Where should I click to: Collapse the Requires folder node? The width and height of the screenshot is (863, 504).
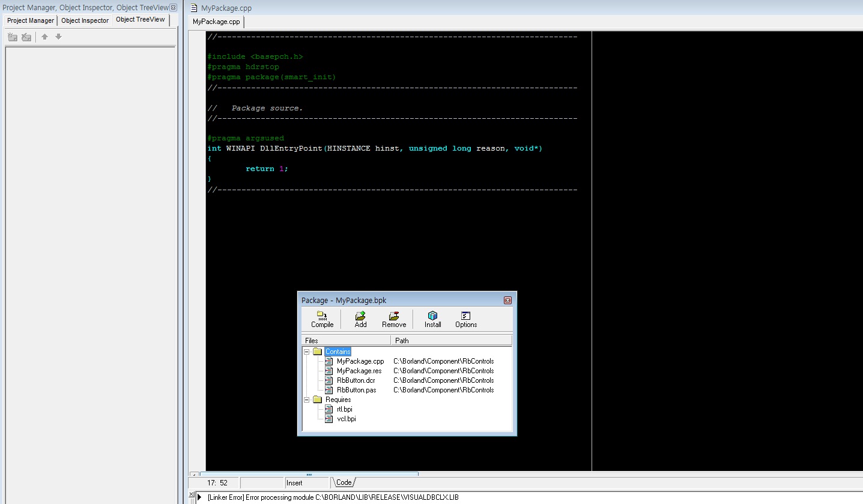point(307,400)
